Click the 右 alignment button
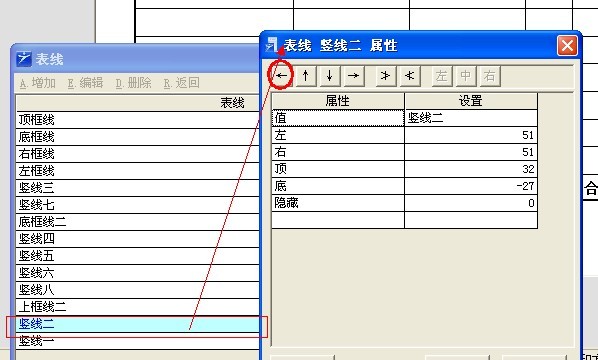Viewport: 598px width, 360px height. point(490,76)
